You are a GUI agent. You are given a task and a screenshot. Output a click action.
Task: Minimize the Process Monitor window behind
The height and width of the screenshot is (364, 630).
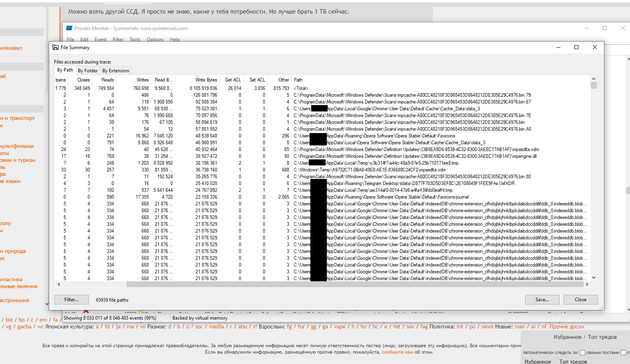pos(587,28)
